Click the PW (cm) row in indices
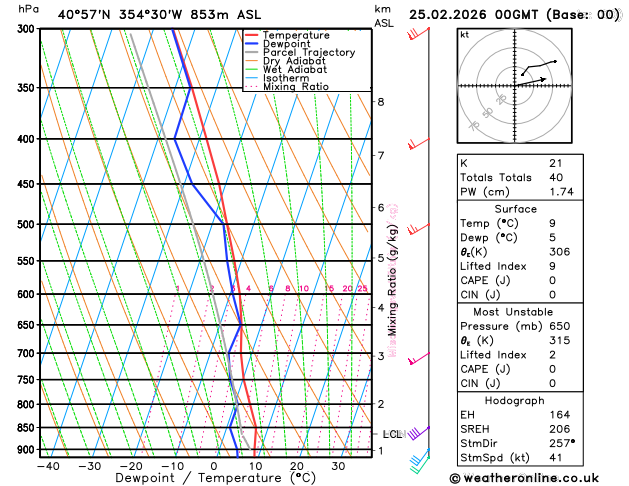 pyautogui.click(x=520, y=192)
